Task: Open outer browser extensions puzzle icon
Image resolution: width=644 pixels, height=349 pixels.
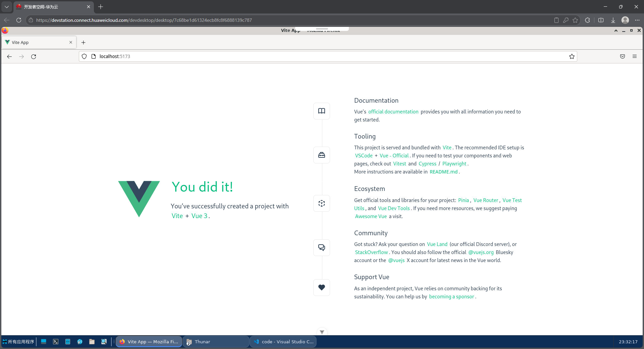Action: [587, 20]
